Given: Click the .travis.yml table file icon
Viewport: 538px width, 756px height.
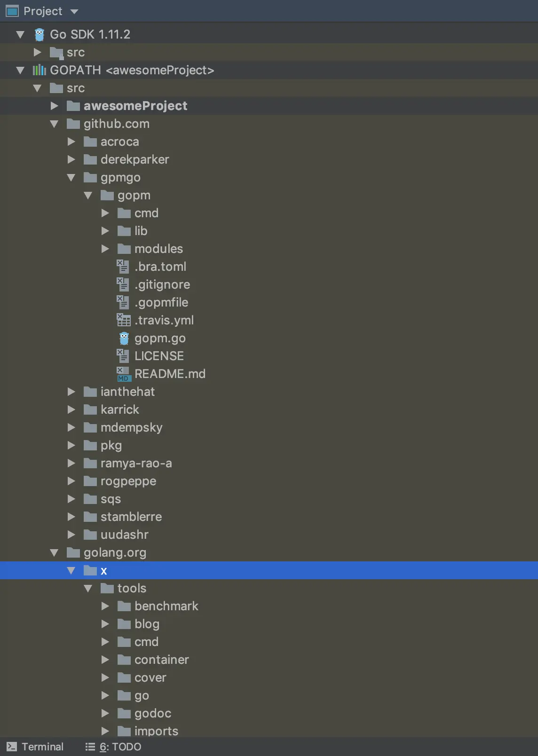Looking at the screenshot, I should [x=123, y=320].
